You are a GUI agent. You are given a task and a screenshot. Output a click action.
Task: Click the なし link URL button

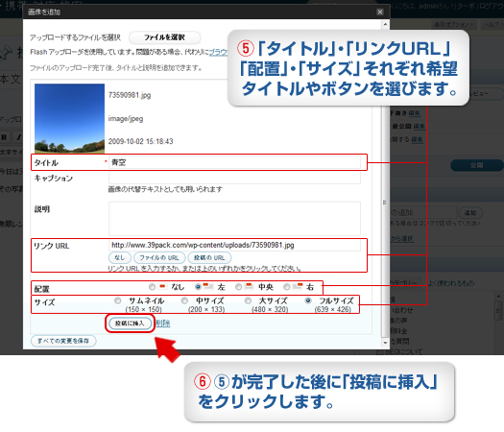coord(120,258)
